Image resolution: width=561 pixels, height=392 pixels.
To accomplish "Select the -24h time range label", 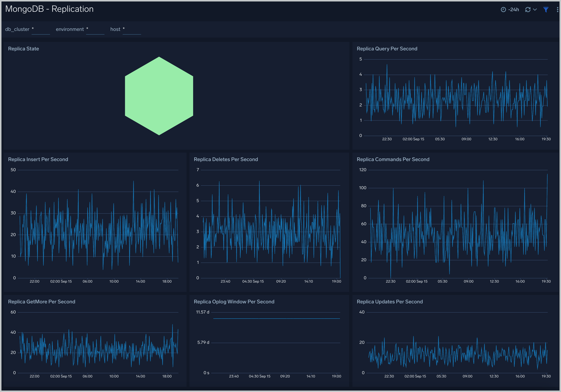I will coord(513,10).
